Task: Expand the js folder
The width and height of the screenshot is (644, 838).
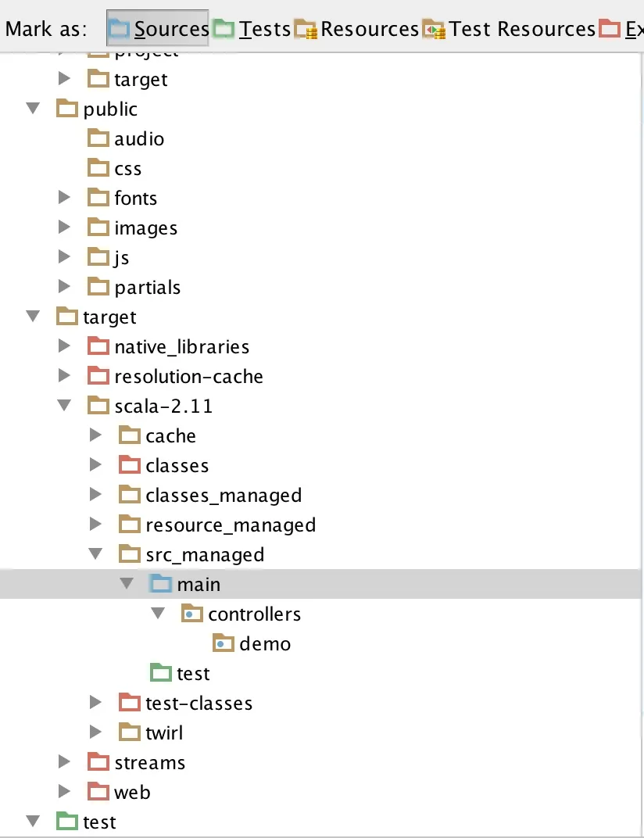Action: 64,256
